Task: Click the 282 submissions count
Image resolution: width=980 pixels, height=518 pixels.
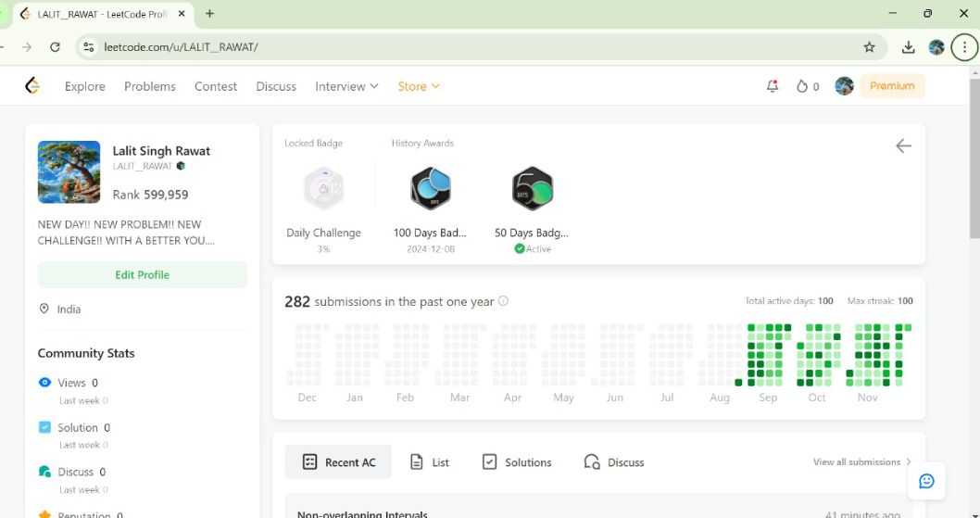Action: (297, 301)
